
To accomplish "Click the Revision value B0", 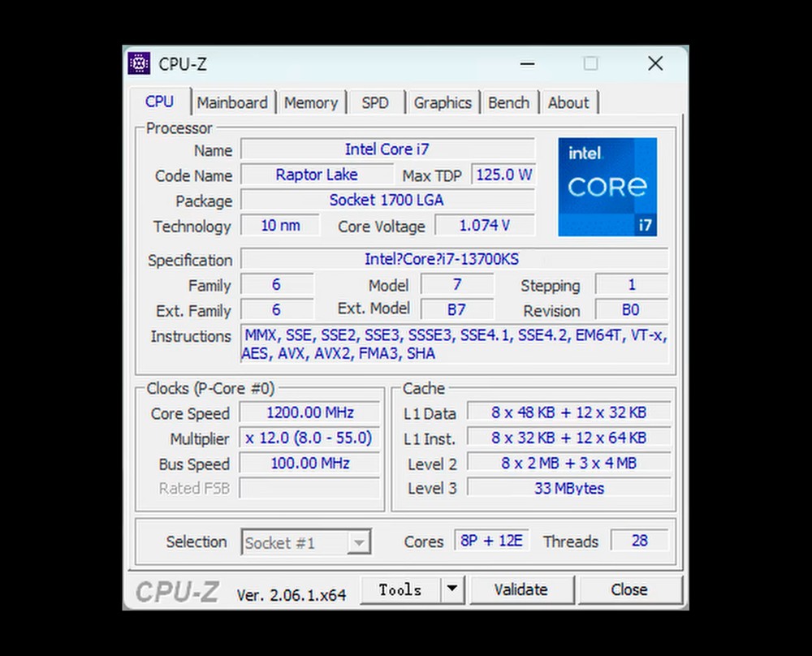I will [631, 309].
